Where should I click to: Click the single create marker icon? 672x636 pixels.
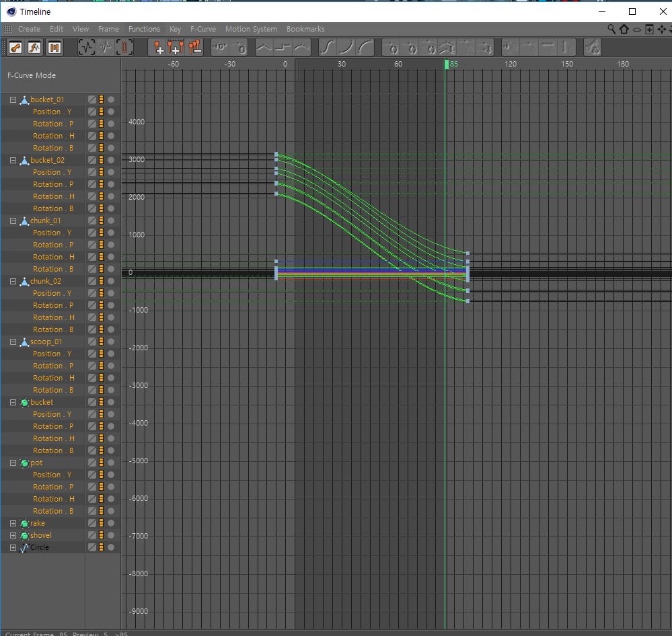[x=157, y=48]
